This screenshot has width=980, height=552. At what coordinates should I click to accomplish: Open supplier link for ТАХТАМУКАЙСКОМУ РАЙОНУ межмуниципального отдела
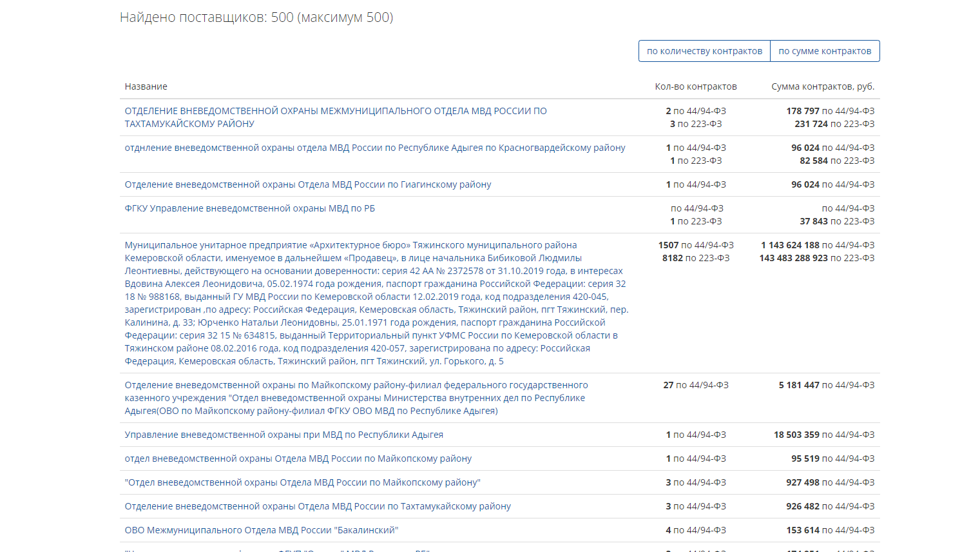click(336, 117)
